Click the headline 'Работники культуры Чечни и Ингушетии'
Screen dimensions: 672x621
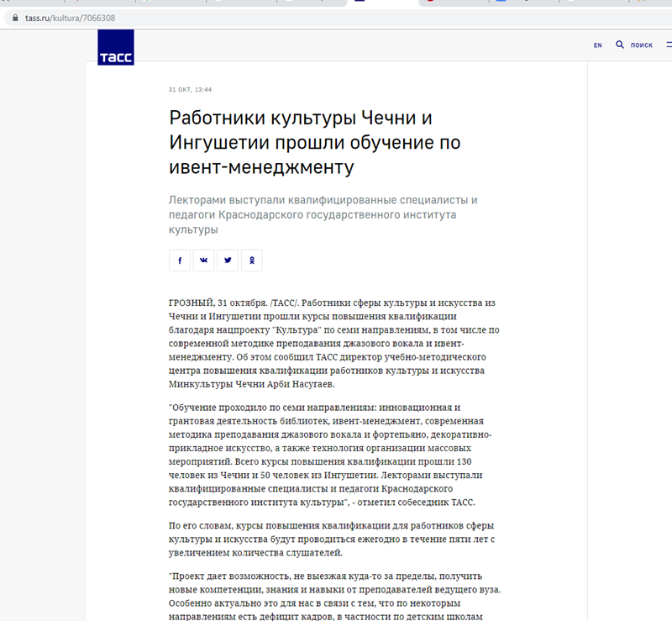point(314,142)
